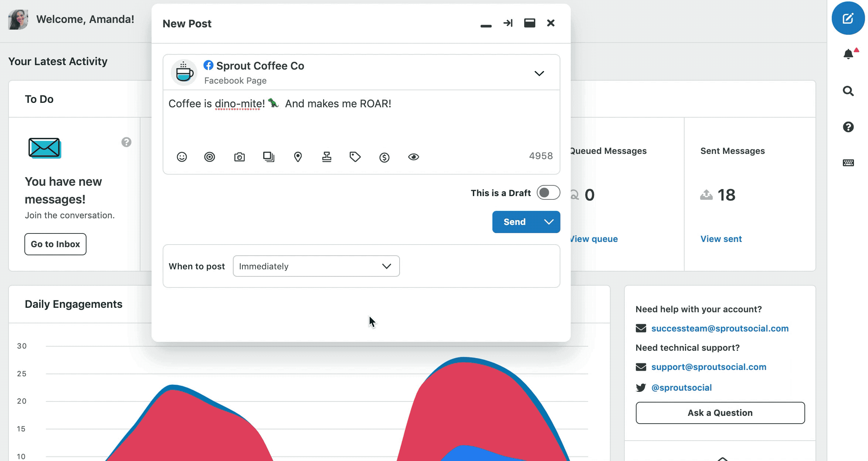Open audience targeting bullseye icon
This screenshot has width=868, height=461.
[210, 157]
